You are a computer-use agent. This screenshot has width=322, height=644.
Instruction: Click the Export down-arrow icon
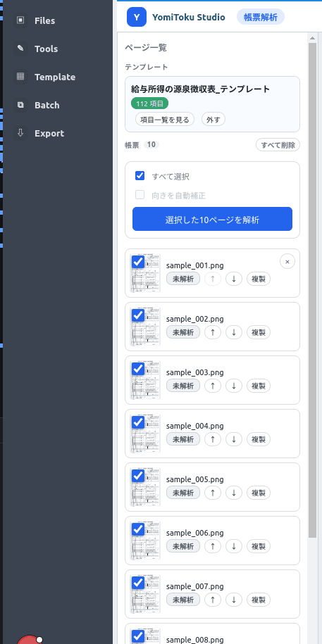[20, 132]
